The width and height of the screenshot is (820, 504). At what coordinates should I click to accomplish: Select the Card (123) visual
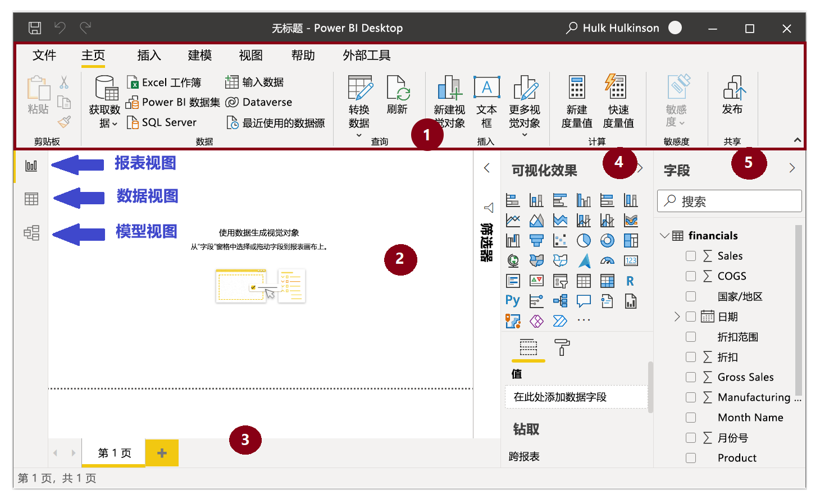[631, 260]
